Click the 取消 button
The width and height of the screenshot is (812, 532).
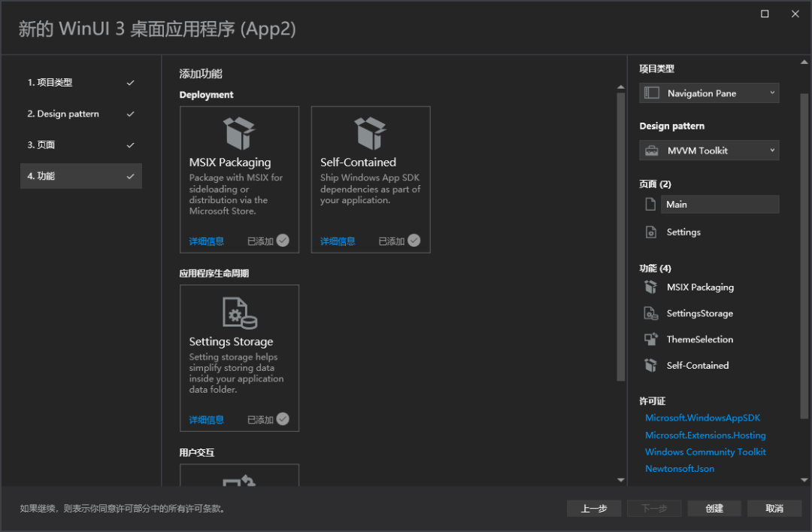click(x=774, y=508)
